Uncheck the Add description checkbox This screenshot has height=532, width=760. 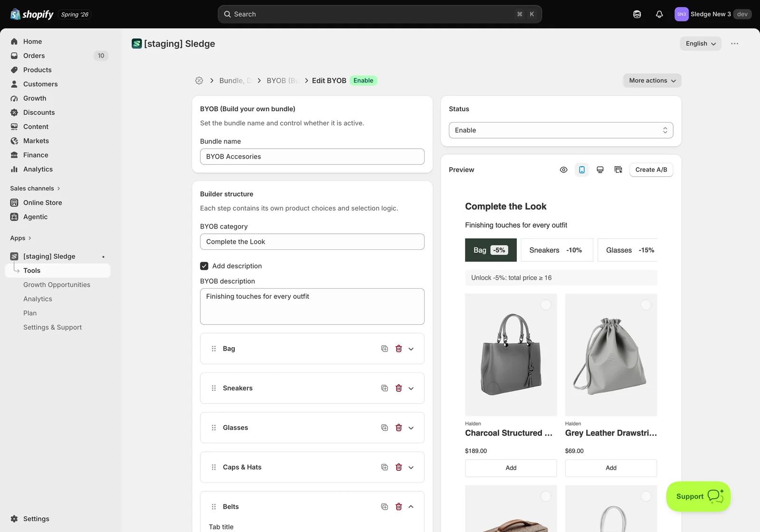[204, 266]
